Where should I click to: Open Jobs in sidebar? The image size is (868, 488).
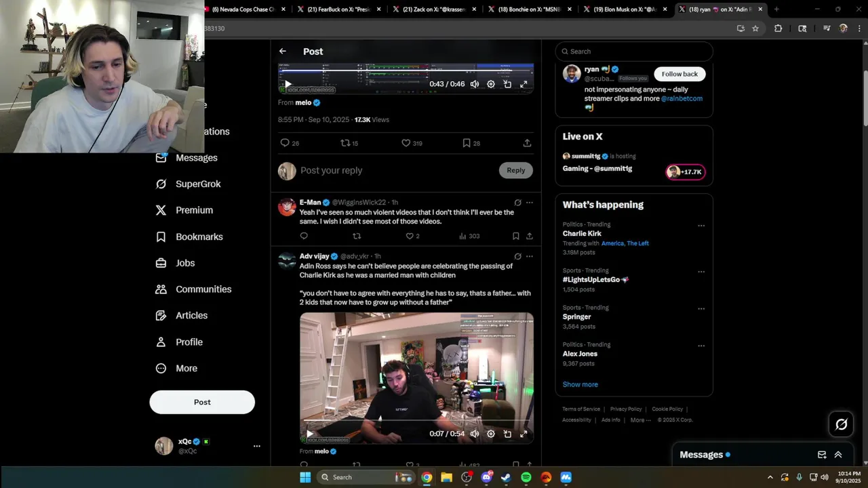[x=175, y=263]
